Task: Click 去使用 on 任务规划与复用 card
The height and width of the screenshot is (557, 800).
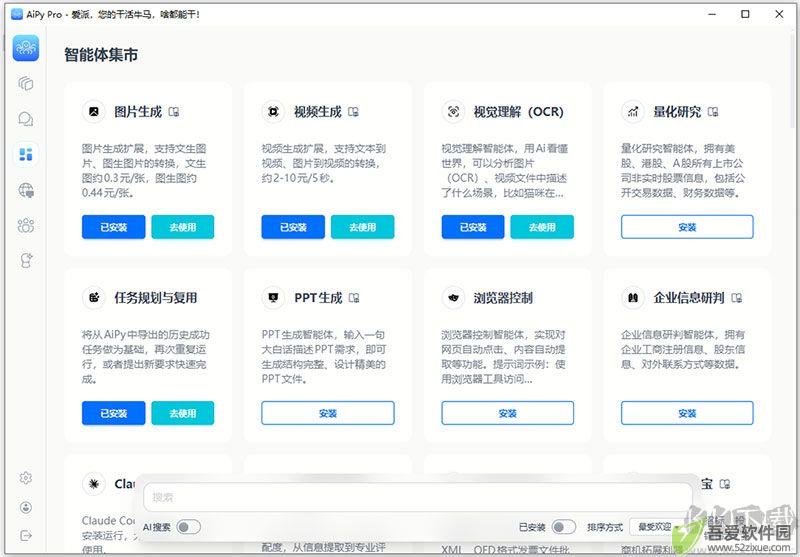Action: tap(183, 413)
